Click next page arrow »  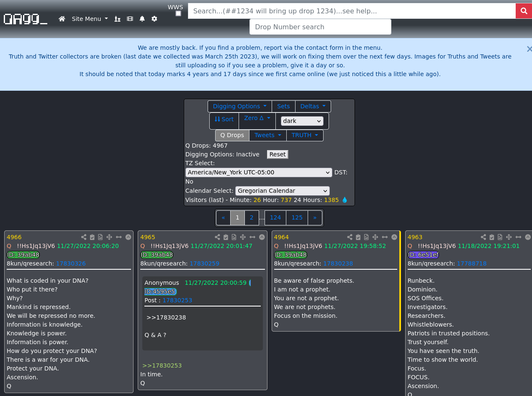point(315,217)
